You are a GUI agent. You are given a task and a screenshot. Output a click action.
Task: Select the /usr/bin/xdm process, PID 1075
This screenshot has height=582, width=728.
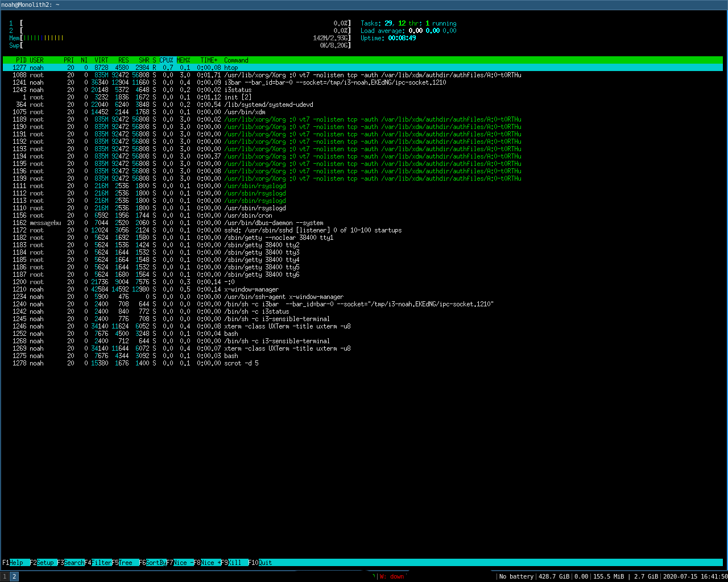click(363, 112)
